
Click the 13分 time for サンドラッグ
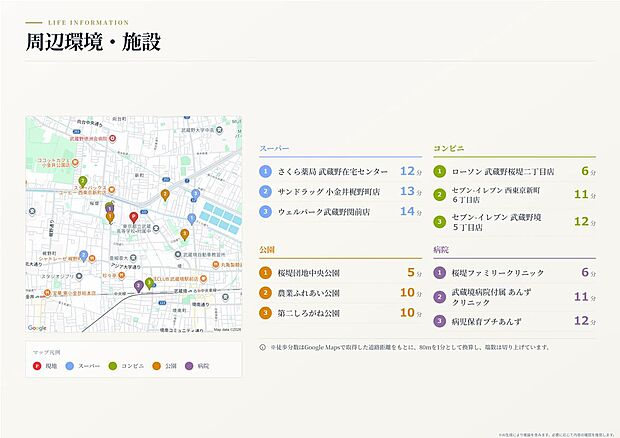click(x=411, y=191)
